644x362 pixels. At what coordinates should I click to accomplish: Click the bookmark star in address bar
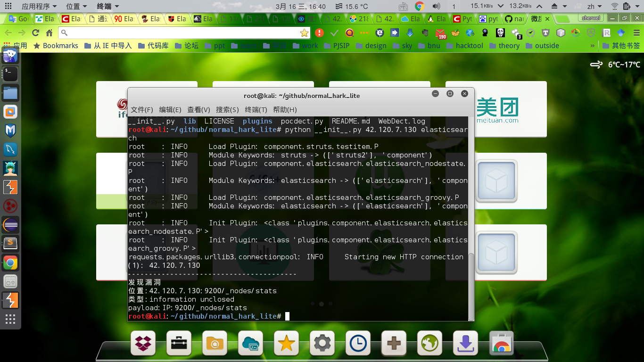[x=304, y=33]
